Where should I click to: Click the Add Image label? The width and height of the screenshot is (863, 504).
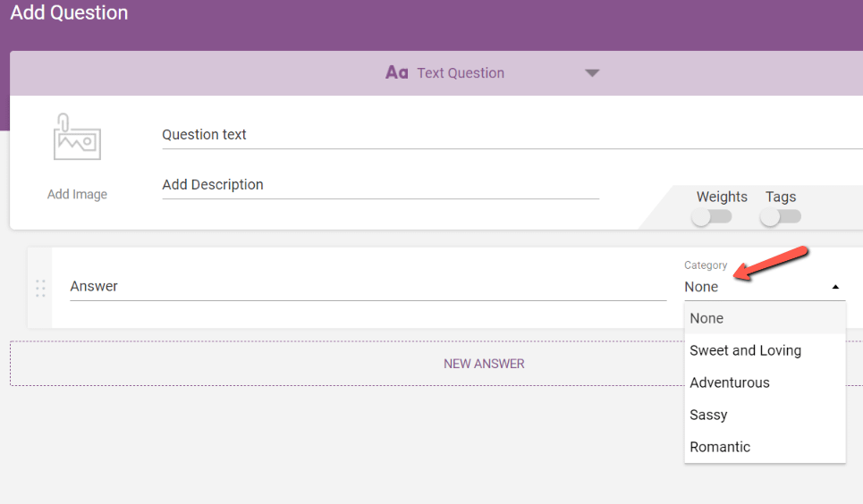pyautogui.click(x=77, y=194)
